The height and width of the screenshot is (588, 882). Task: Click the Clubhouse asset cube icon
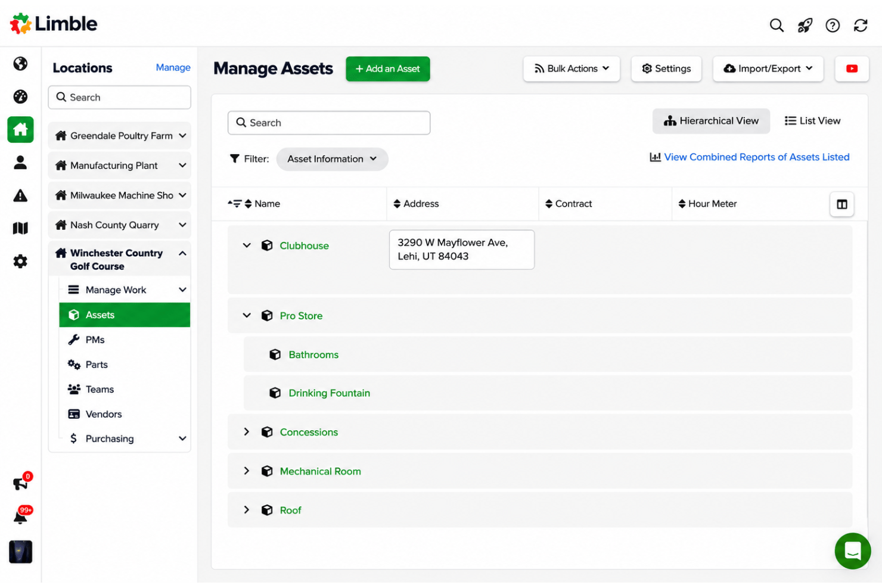coord(267,245)
